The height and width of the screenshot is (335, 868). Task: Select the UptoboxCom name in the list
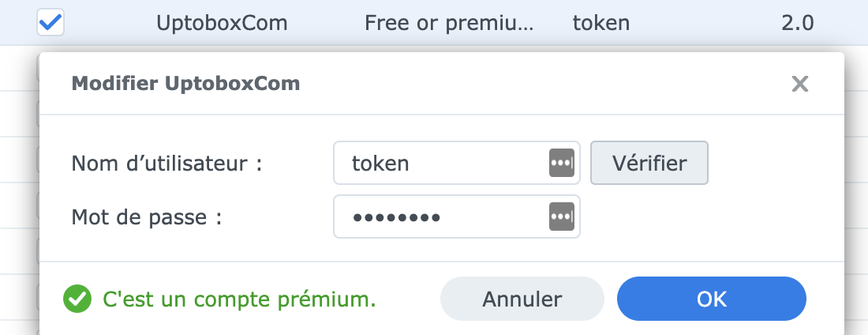click(x=222, y=23)
